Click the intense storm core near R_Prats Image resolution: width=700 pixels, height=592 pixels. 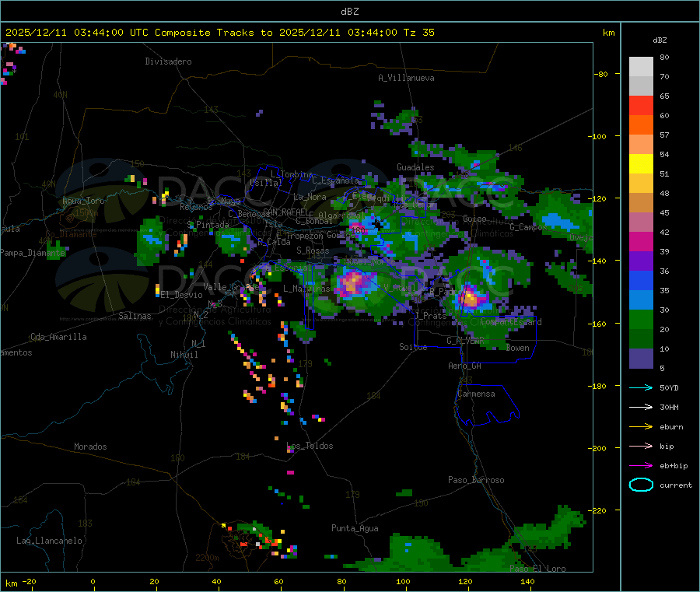(x=470, y=298)
